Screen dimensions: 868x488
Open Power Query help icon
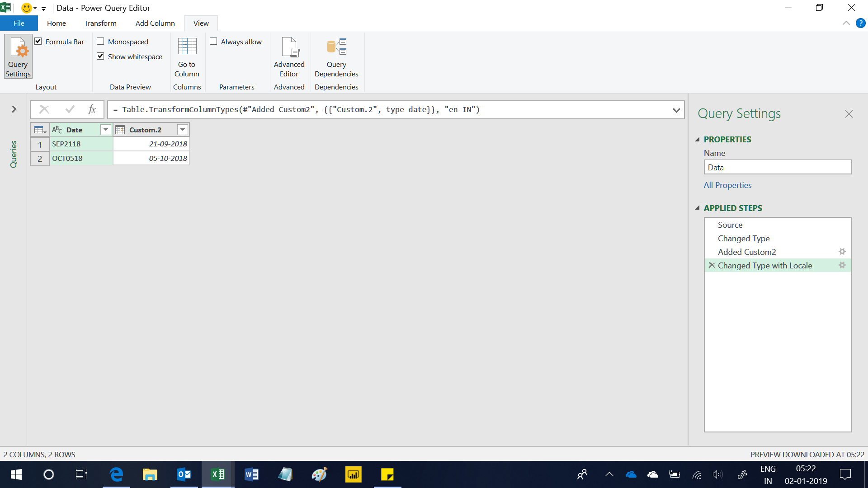(860, 23)
